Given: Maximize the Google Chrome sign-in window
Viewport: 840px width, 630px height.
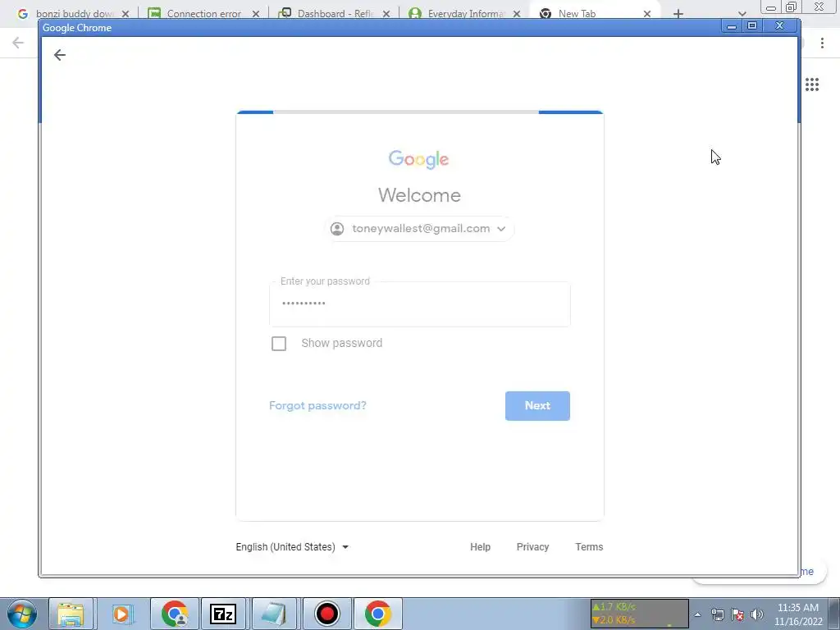Looking at the screenshot, I should click(752, 25).
